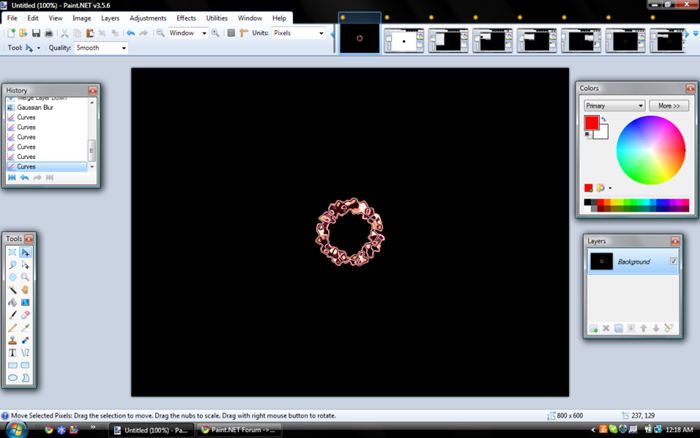Open Layer Properties in Layers panel
This screenshot has width=700, height=438.
pyautogui.click(x=668, y=329)
